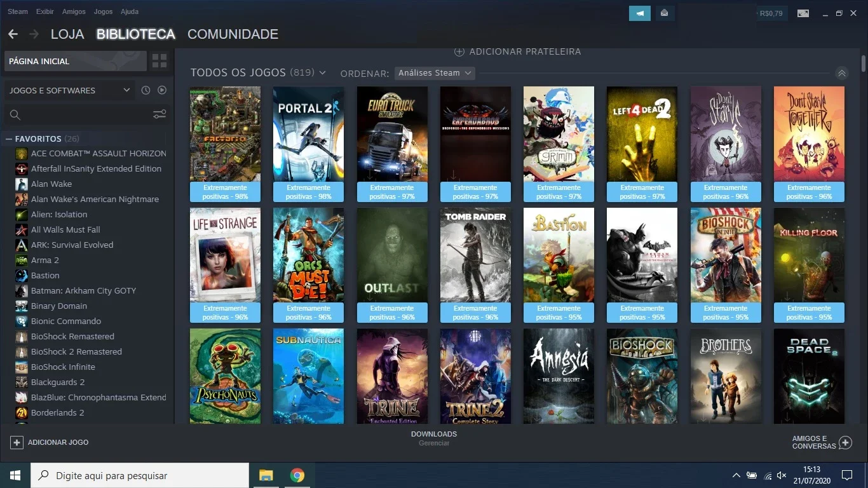Open Chrome from taskbar
868x488 pixels.
[x=297, y=475]
